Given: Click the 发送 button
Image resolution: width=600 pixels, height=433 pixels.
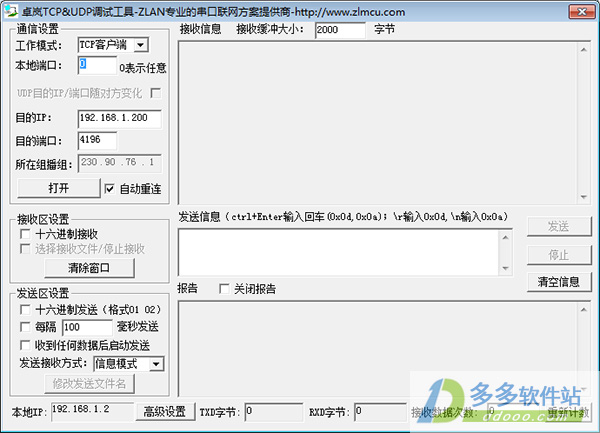Looking at the screenshot, I should [559, 226].
